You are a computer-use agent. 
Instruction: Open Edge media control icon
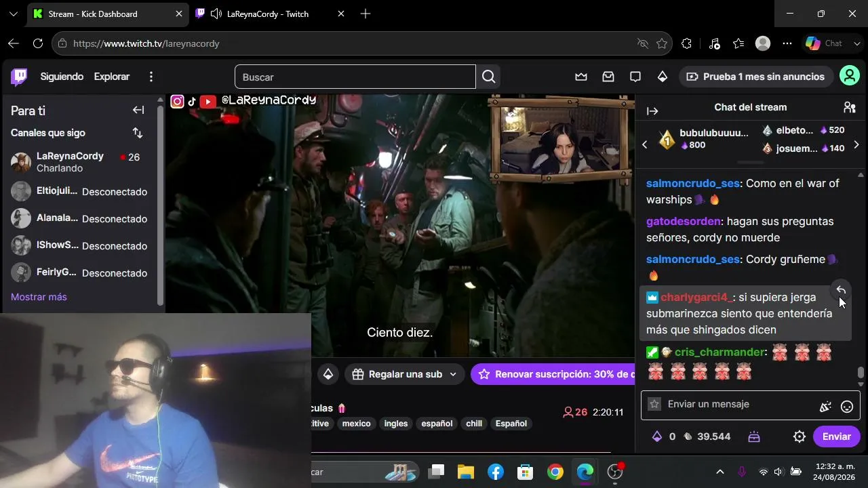click(714, 43)
